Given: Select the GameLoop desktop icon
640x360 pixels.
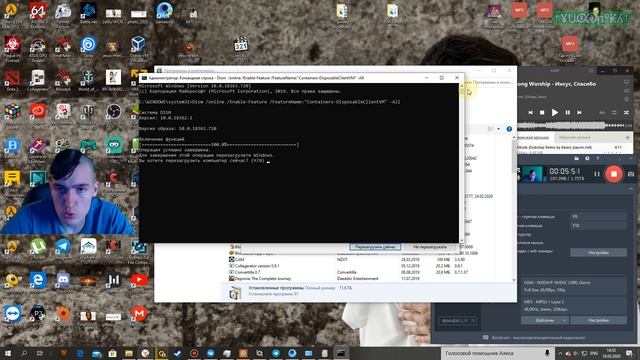Looking at the screenshot, I should (164, 12).
